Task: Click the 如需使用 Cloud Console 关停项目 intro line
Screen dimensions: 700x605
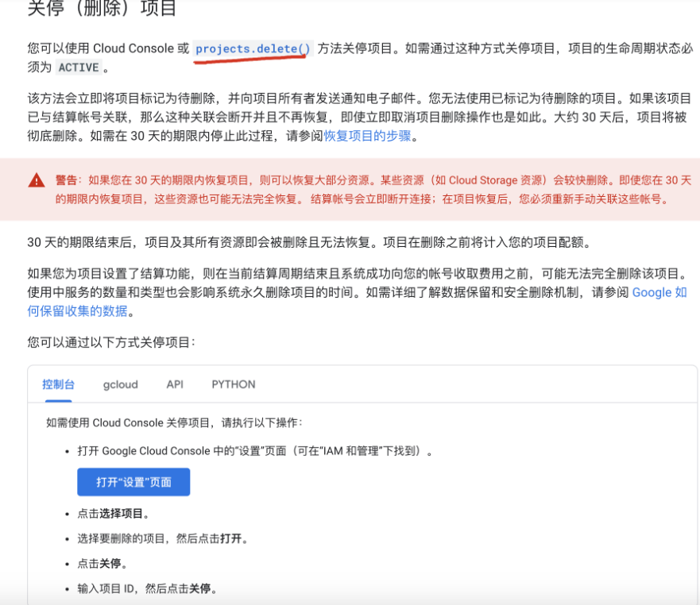Action: 174,422
